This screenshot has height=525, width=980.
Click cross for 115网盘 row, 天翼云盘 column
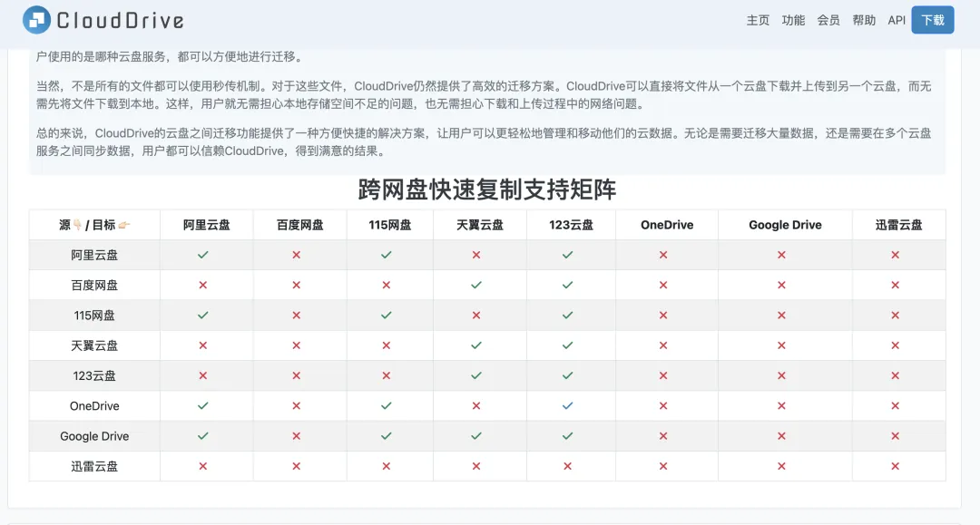(x=476, y=316)
